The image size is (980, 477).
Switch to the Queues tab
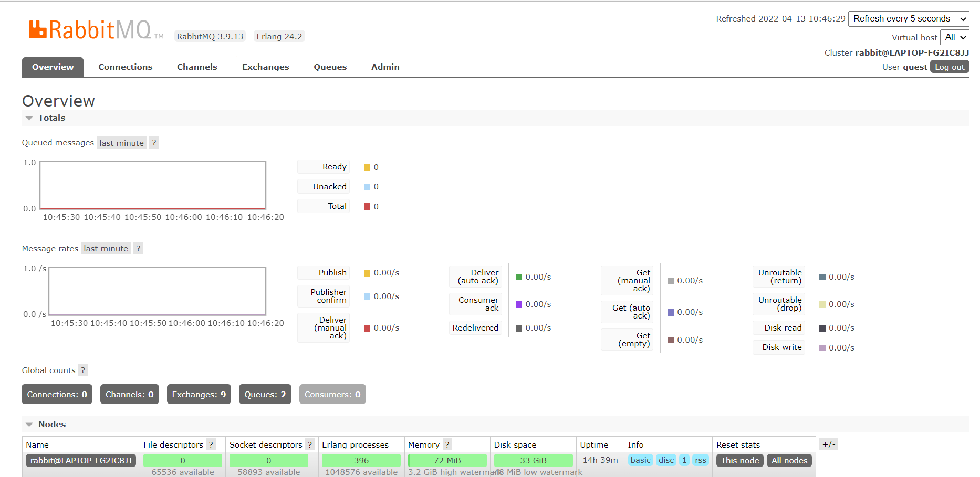click(x=330, y=67)
